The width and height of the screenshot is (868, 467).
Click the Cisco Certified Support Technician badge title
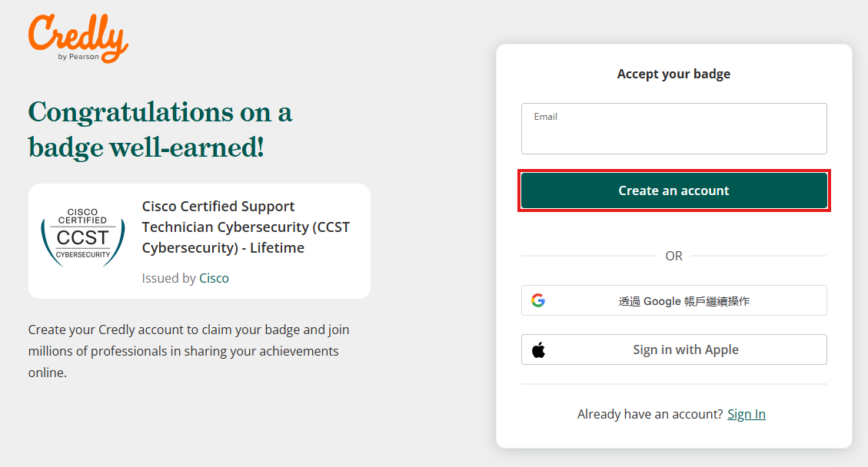click(x=245, y=227)
